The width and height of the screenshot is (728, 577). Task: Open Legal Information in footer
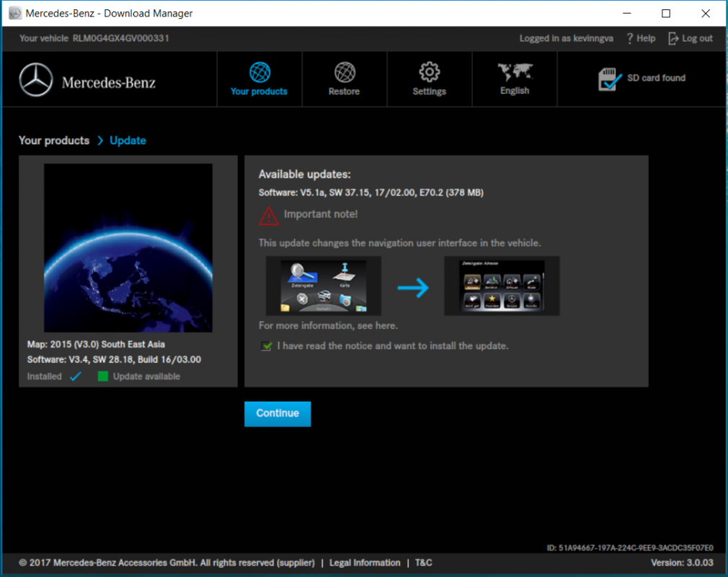[365, 563]
